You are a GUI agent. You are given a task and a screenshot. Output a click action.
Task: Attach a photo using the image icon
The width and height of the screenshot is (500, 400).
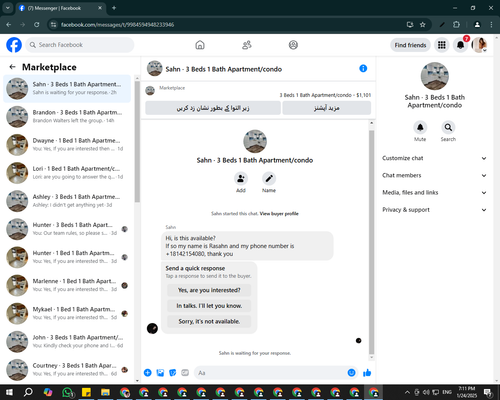point(160,373)
